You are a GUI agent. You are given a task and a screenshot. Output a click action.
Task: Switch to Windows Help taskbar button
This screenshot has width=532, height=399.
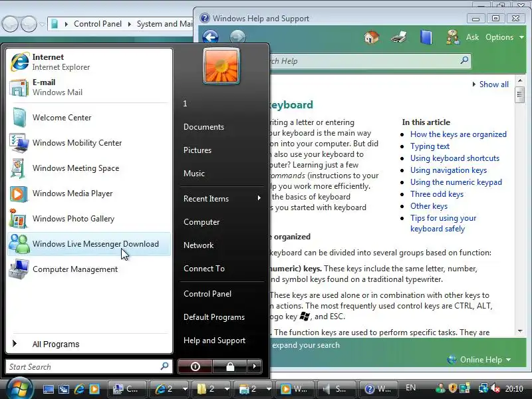tap(378, 389)
